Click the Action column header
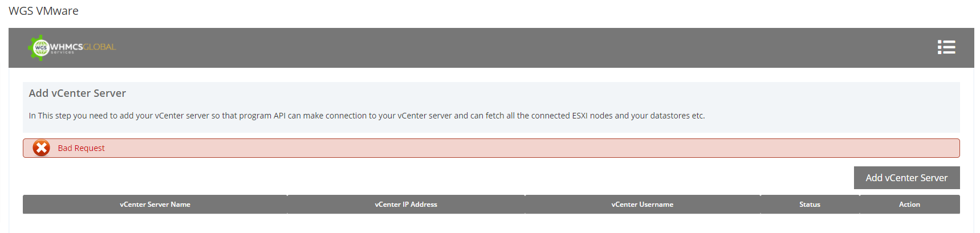 point(909,205)
